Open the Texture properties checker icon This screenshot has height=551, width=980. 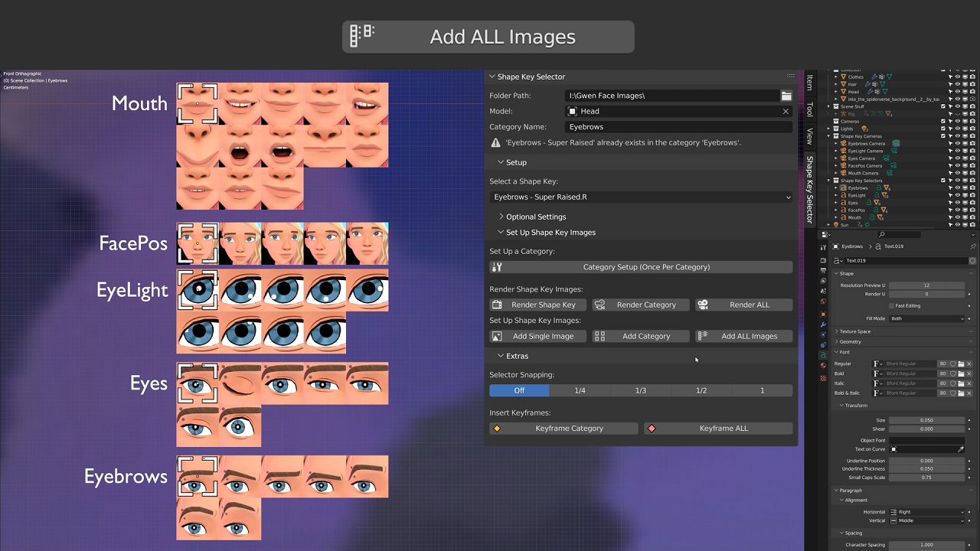pyautogui.click(x=823, y=378)
